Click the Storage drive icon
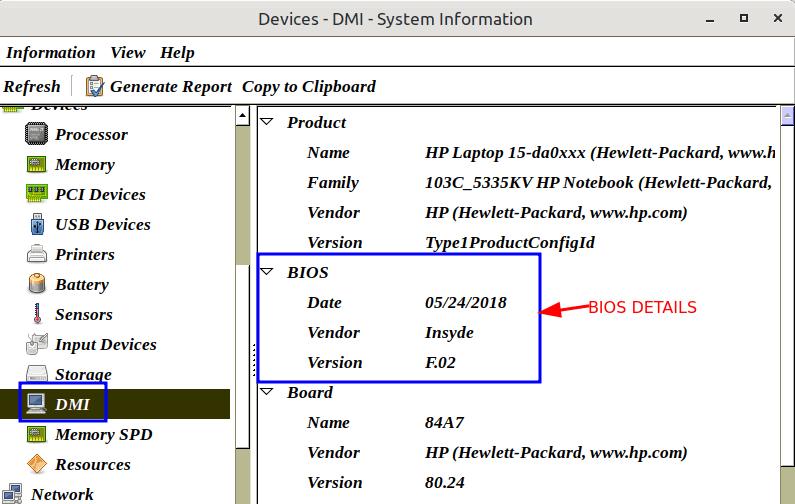The height and width of the screenshot is (504, 795). click(x=37, y=374)
